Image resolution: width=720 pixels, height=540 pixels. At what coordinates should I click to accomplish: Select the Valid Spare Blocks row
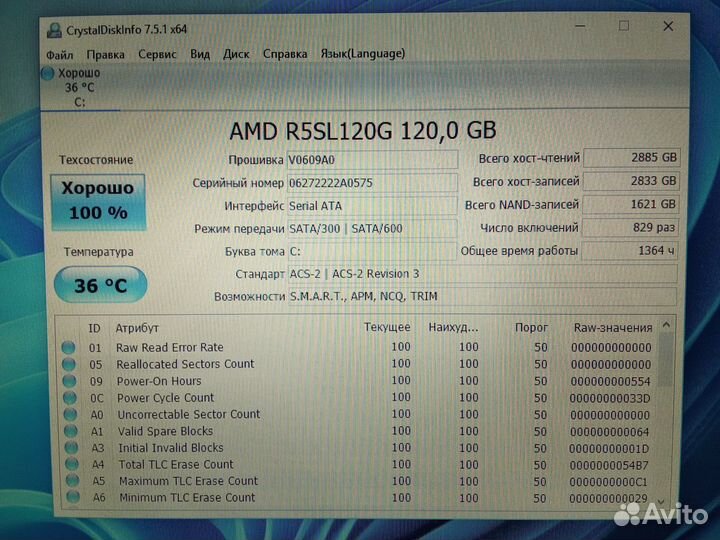357,431
